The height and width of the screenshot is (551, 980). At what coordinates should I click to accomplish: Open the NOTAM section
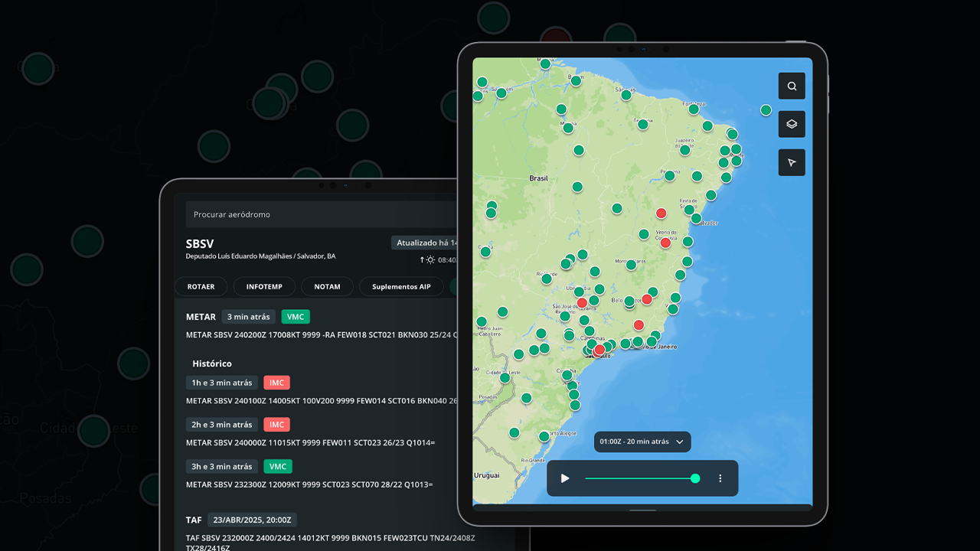(327, 287)
